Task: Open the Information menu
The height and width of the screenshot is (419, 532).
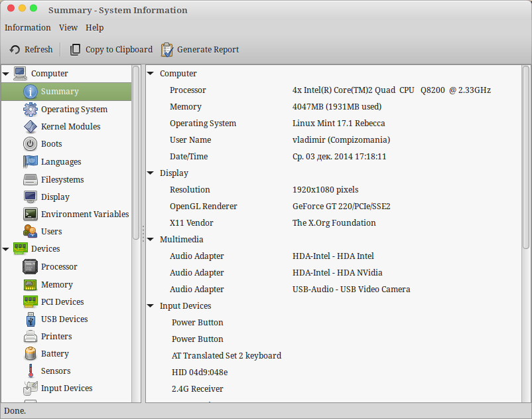Action: 27,27
